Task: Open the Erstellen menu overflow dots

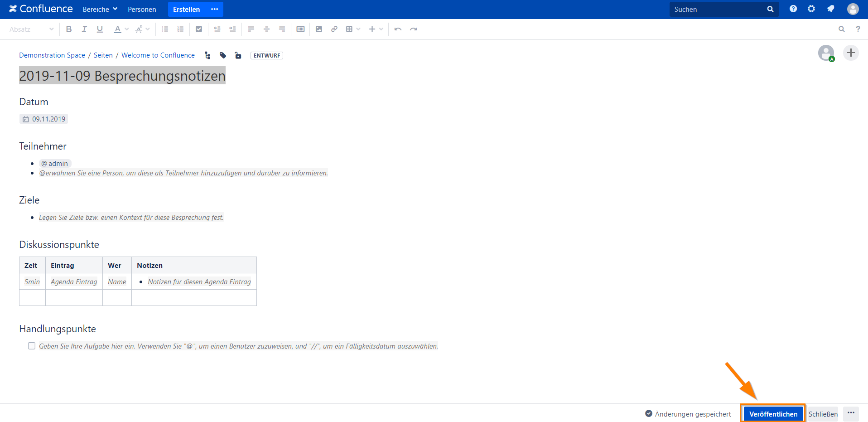Action: point(214,9)
